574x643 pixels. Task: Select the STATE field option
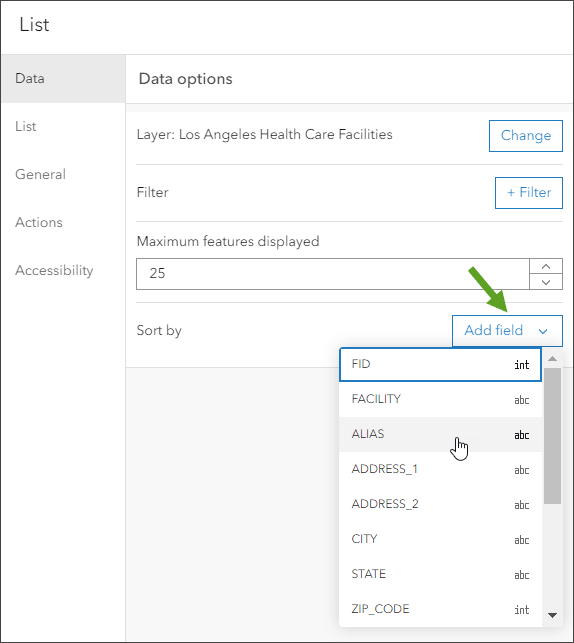440,574
